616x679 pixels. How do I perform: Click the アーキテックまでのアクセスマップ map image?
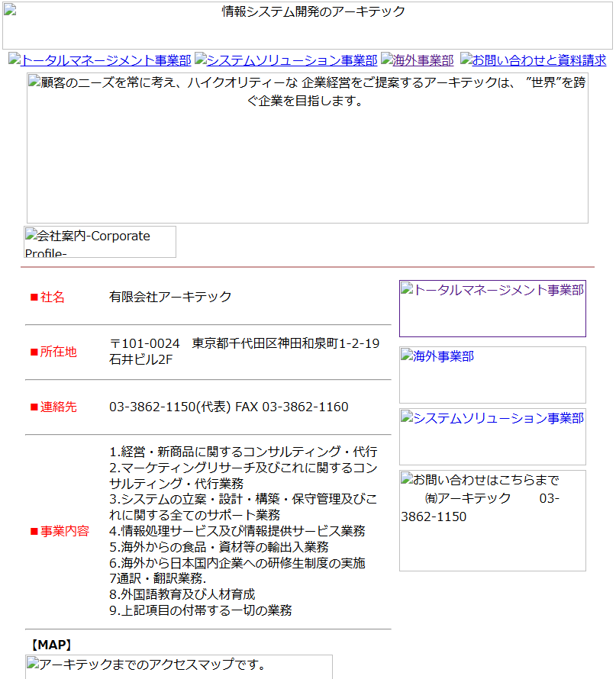[x=179, y=666]
